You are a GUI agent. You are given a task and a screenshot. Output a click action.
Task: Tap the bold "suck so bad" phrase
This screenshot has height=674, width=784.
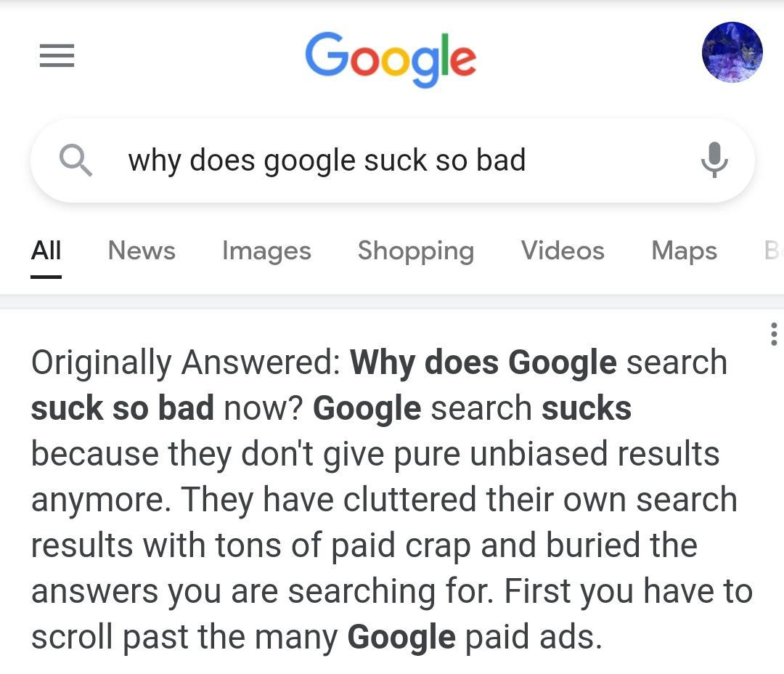click(123, 407)
